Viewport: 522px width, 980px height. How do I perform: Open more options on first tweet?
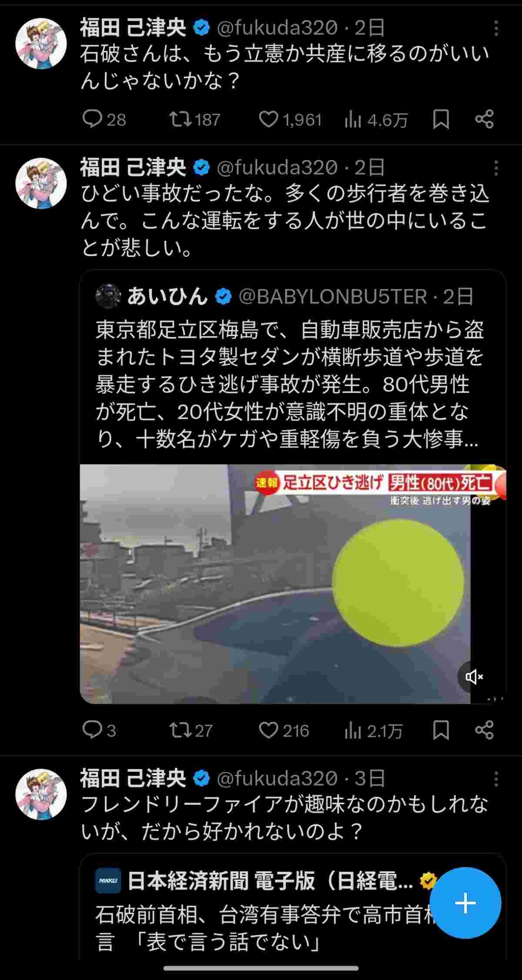[496, 28]
